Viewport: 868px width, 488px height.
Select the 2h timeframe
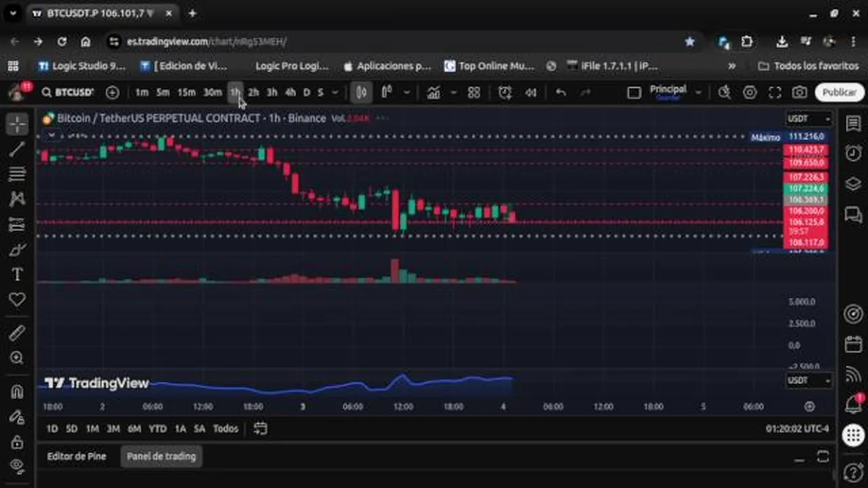coord(253,92)
